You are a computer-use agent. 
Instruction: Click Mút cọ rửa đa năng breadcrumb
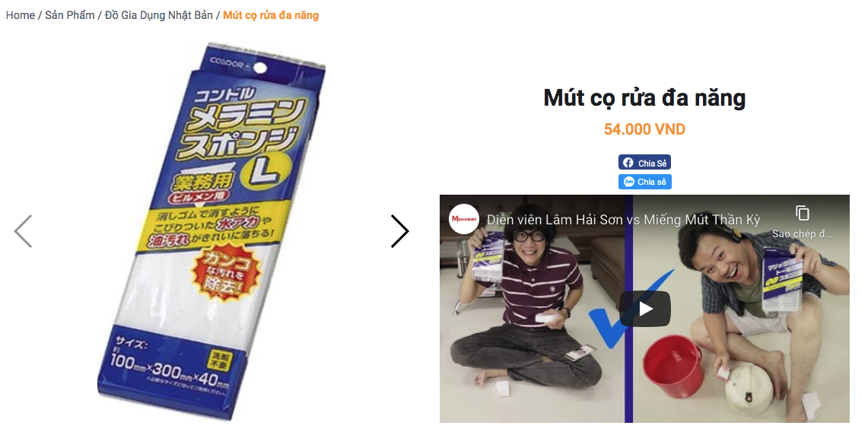[271, 15]
